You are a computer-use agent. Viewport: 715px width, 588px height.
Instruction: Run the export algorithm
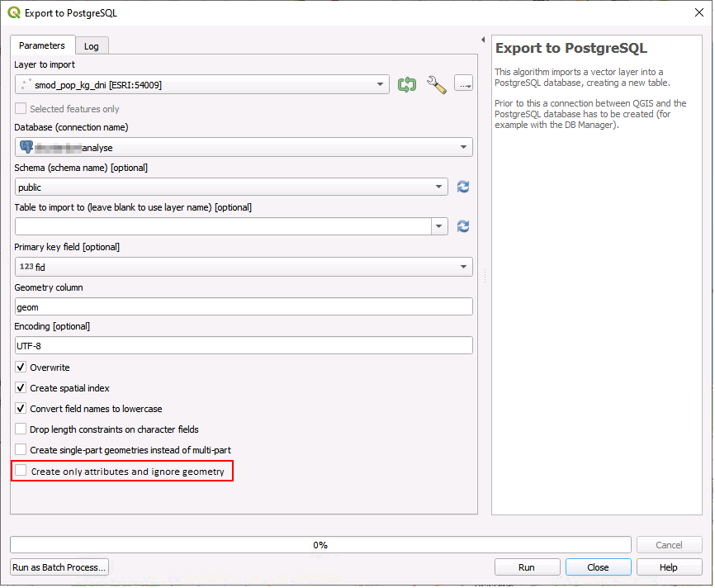point(527,567)
